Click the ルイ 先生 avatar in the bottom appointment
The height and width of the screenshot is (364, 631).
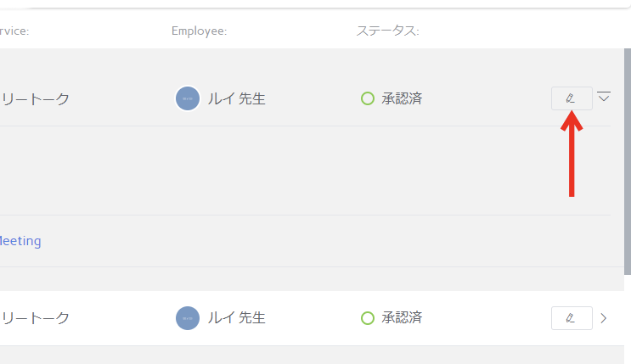188,318
